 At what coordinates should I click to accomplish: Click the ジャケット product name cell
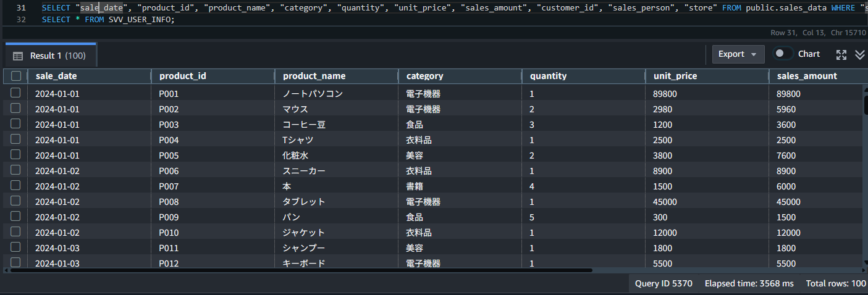click(x=337, y=233)
